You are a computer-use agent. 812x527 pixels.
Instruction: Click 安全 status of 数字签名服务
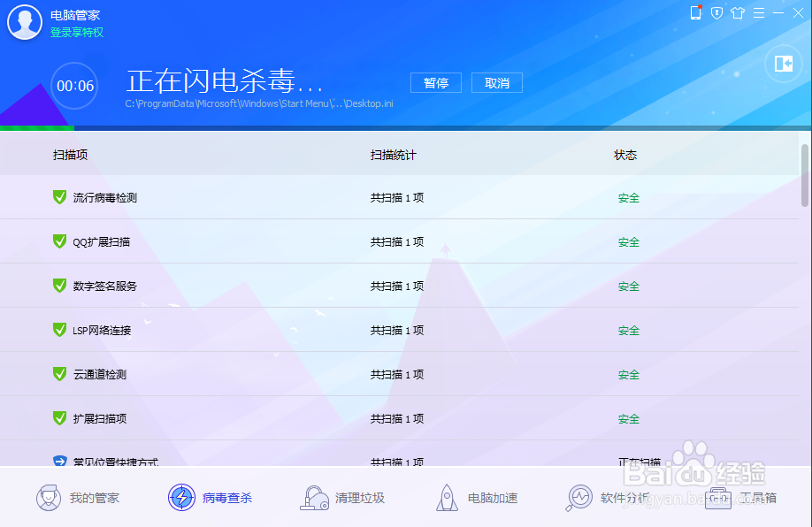click(629, 286)
